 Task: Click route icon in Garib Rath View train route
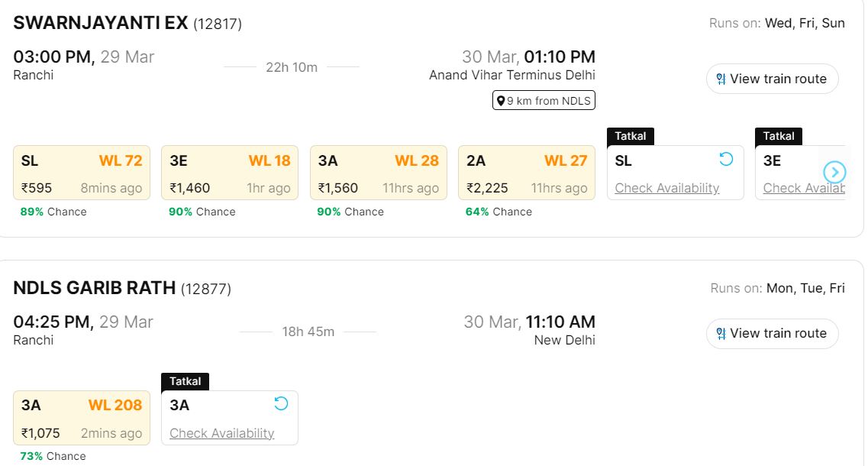click(x=720, y=333)
